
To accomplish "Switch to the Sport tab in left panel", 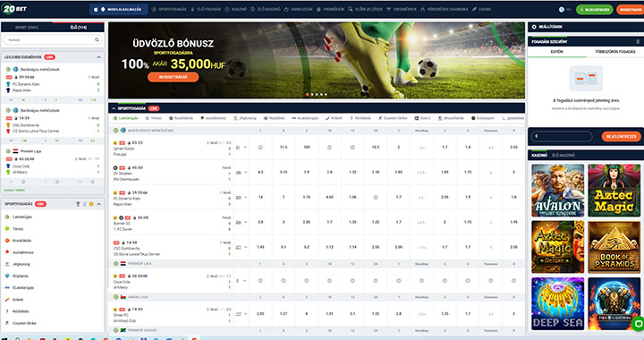I will [27, 27].
